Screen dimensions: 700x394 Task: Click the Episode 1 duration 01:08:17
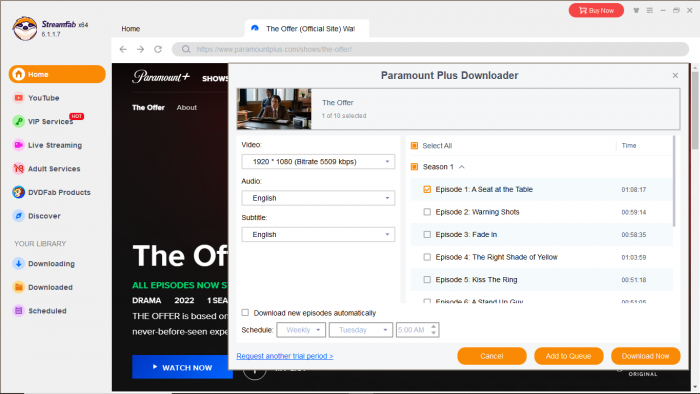tap(634, 190)
